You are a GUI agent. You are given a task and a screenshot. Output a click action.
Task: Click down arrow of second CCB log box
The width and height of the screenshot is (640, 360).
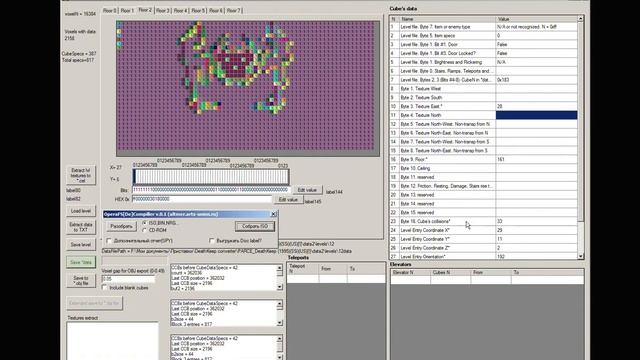tap(280, 323)
